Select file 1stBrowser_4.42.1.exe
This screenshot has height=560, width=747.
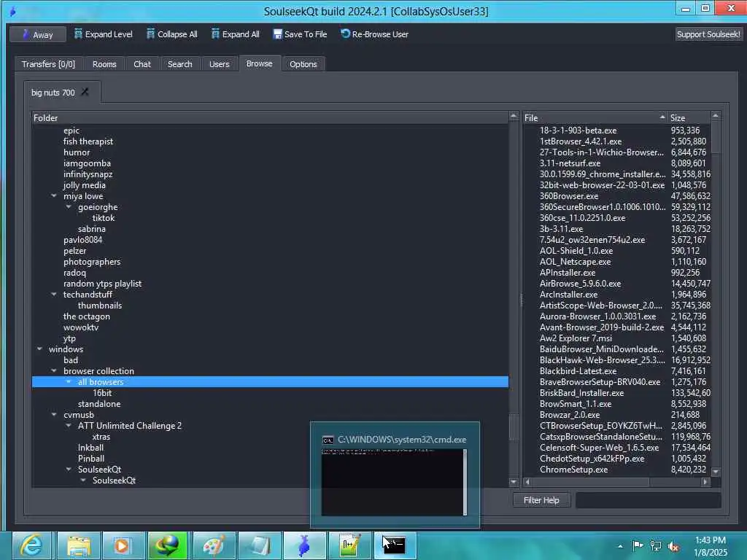pyautogui.click(x=580, y=141)
